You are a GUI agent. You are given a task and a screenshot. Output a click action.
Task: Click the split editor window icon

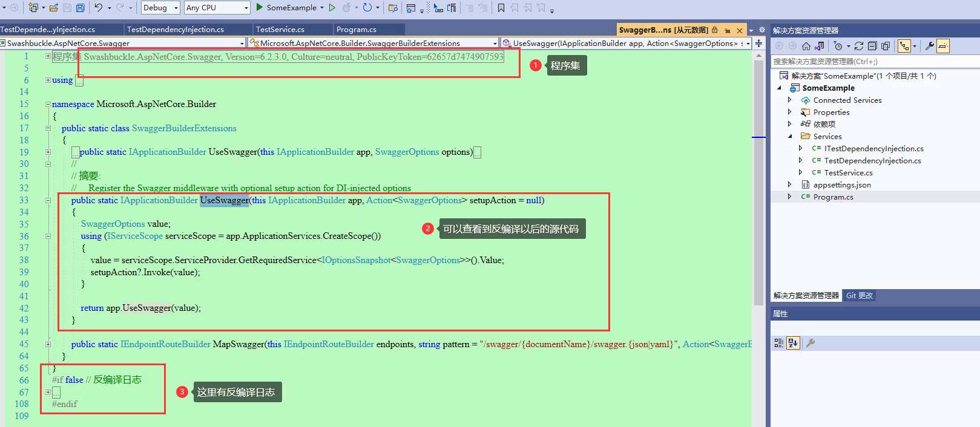pyautogui.click(x=759, y=43)
